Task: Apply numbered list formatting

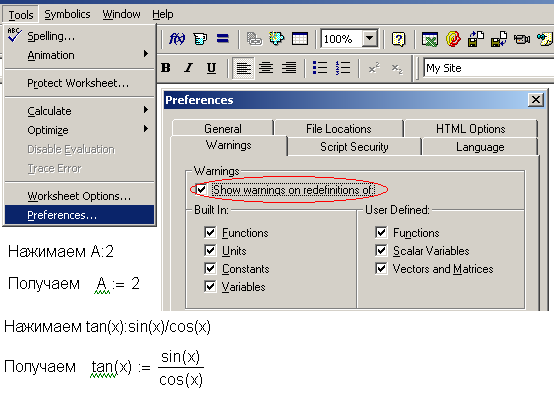Action: coord(343,68)
